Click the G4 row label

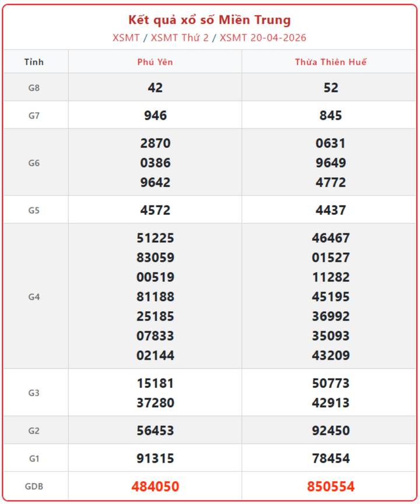[34, 297]
